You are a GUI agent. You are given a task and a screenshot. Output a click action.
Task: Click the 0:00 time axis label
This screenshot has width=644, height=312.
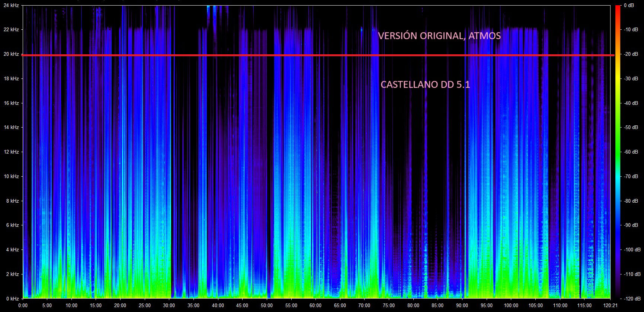[23, 306]
